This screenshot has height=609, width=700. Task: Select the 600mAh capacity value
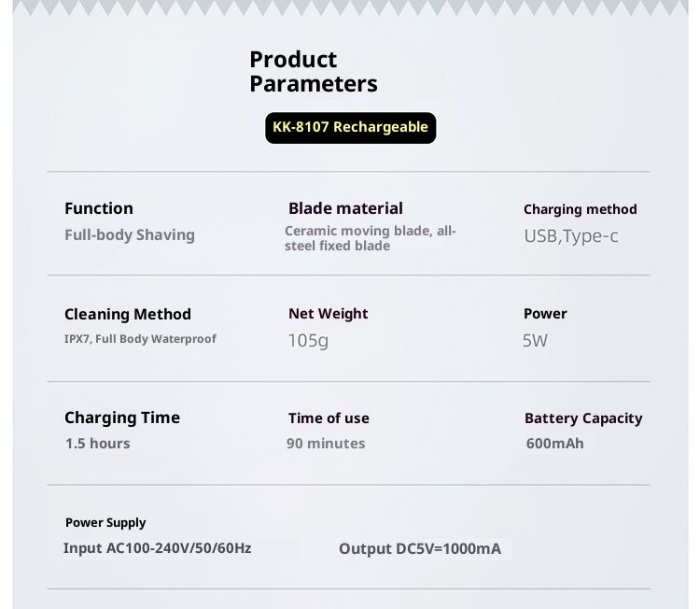pyautogui.click(x=554, y=444)
